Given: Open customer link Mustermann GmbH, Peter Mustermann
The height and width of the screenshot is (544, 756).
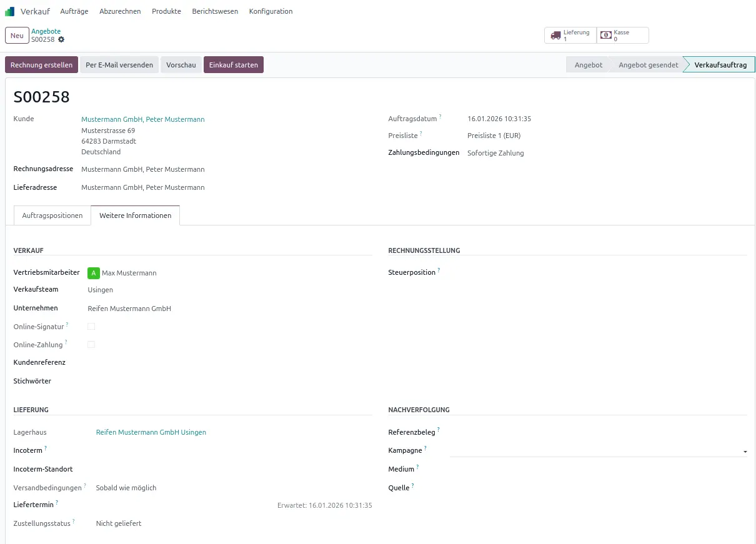Looking at the screenshot, I should coord(143,119).
